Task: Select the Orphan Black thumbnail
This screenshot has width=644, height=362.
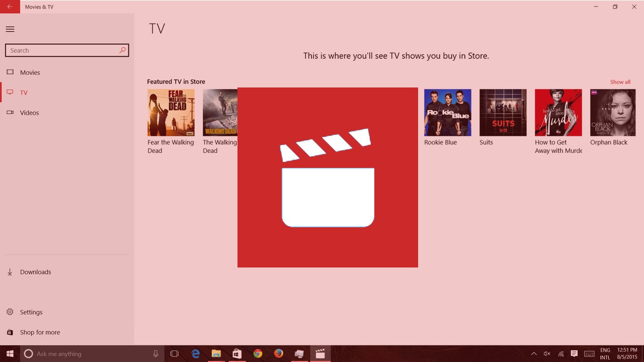Action: pyautogui.click(x=613, y=112)
